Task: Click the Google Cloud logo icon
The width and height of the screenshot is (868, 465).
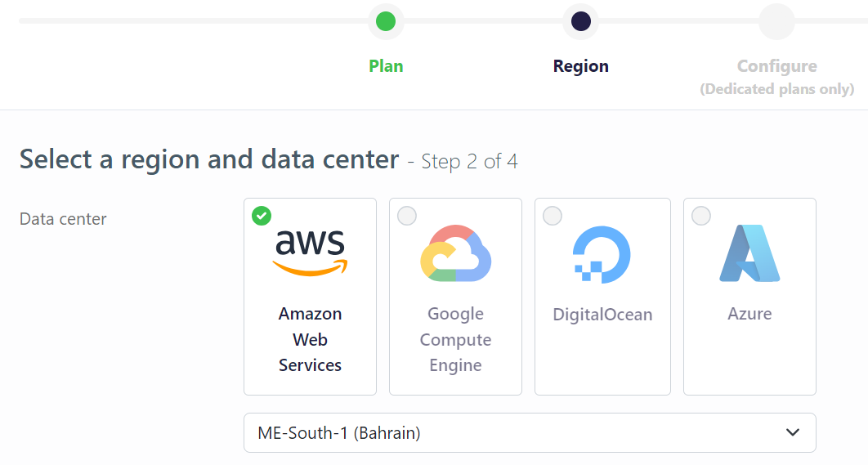Action: point(455,253)
